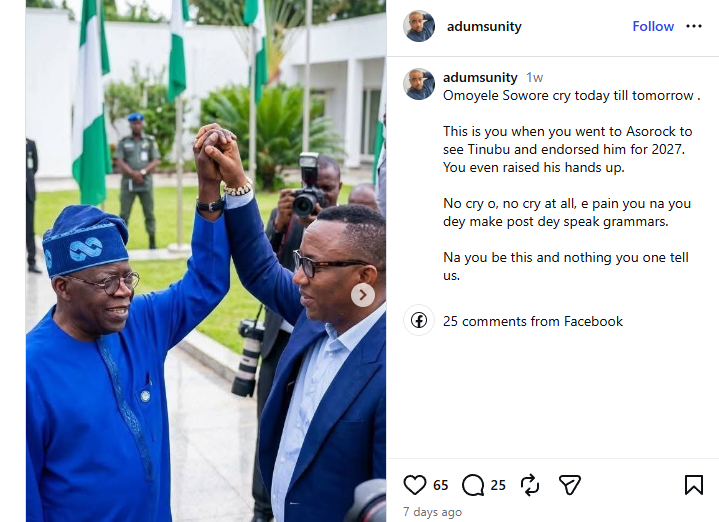Viewport: 719px width, 522px height.
Task: Click the 65 likes count
Action: [x=441, y=485]
